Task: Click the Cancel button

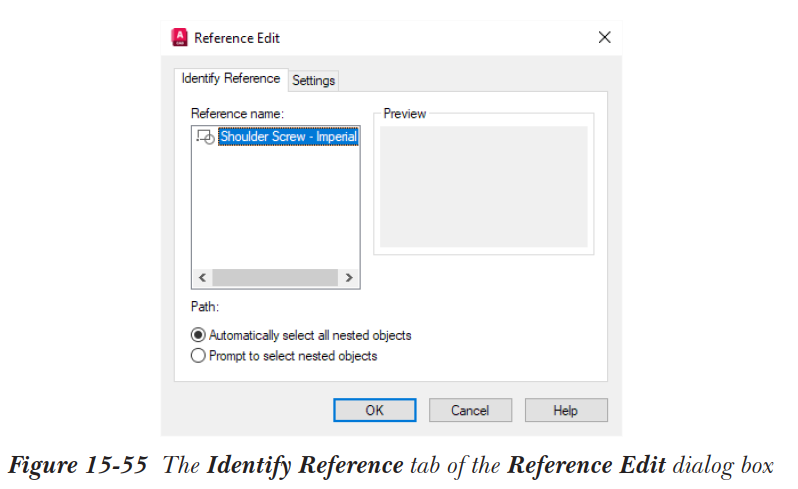Action: point(470,410)
